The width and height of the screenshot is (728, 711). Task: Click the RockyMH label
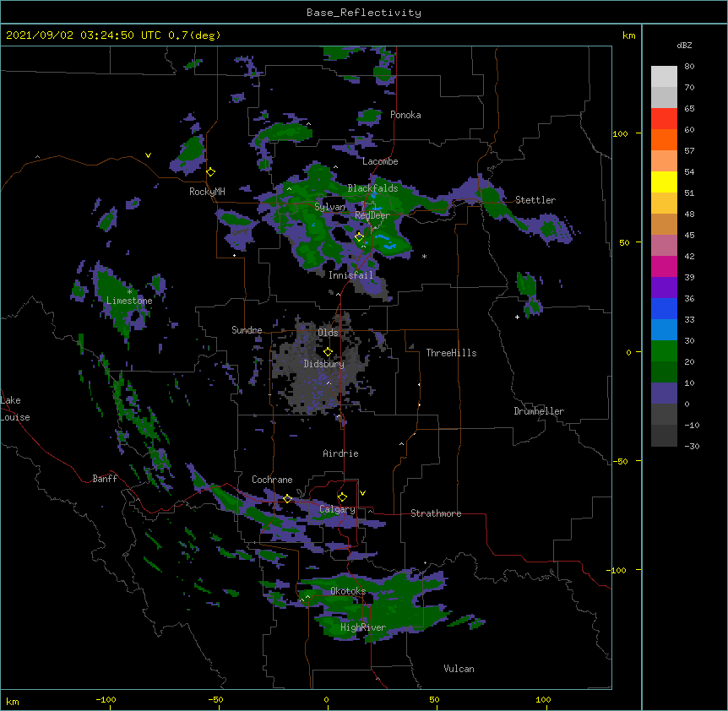tap(207, 192)
